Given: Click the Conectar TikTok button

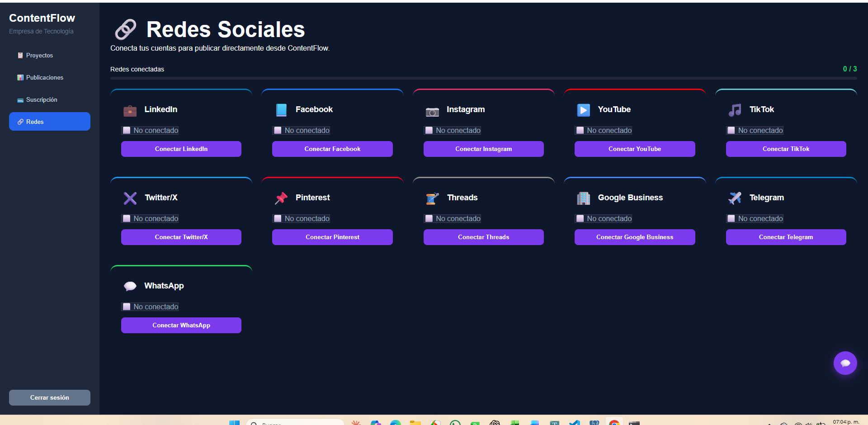Looking at the screenshot, I should tap(786, 149).
